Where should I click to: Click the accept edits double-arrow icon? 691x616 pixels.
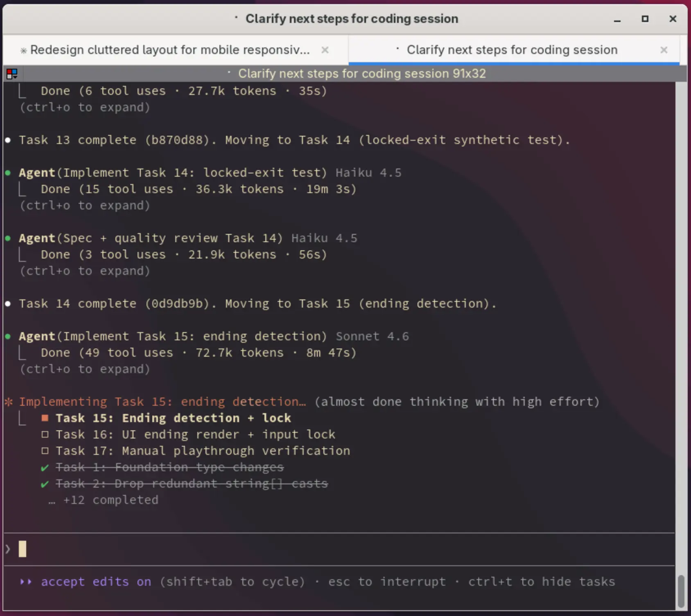[x=25, y=582]
